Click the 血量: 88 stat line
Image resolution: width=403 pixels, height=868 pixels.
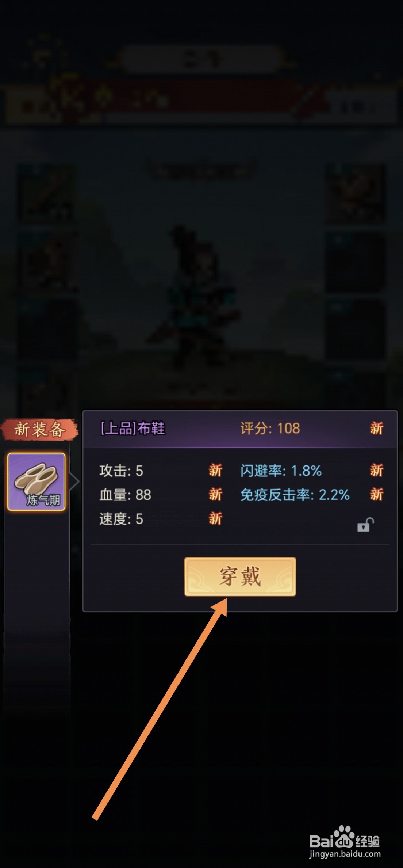tap(125, 495)
